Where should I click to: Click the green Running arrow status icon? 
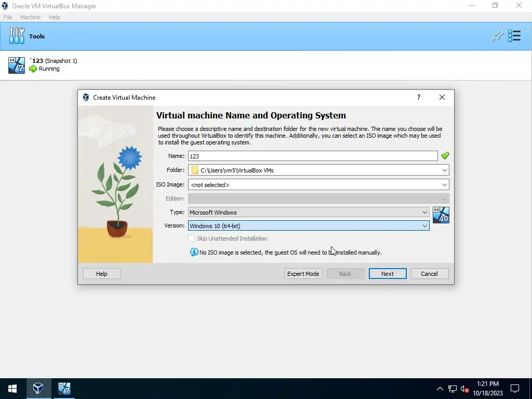33,69
